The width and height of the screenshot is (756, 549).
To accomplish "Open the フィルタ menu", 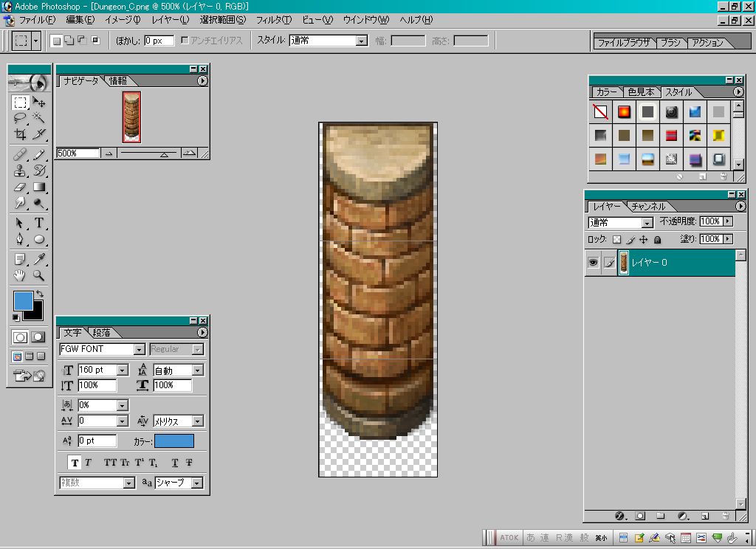I will coord(273,20).
